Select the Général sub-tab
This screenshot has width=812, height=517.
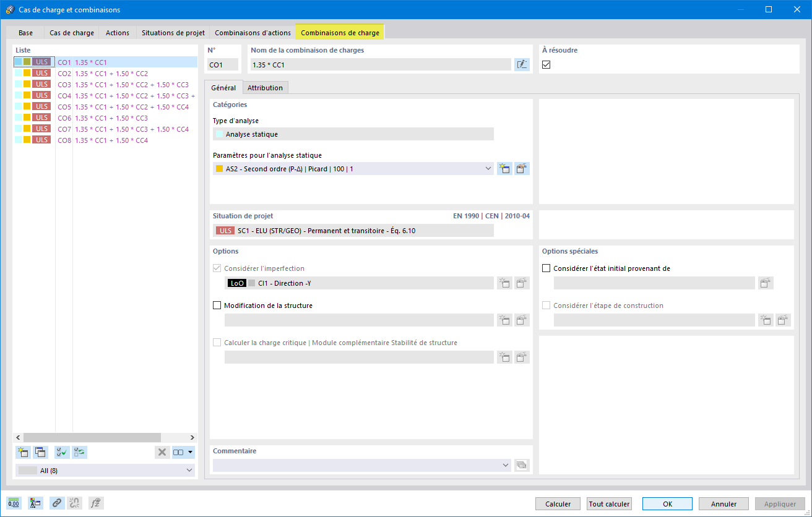tap(223, 88)
